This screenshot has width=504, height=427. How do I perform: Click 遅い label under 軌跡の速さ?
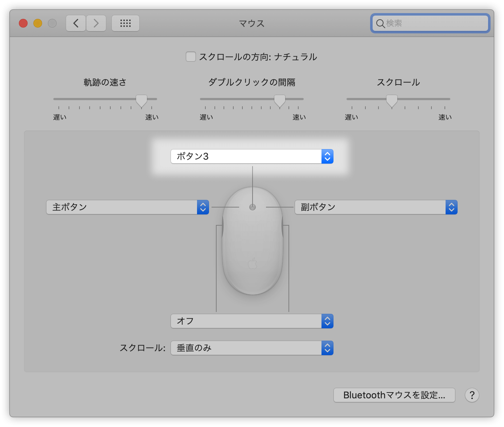tap(60, 117)
